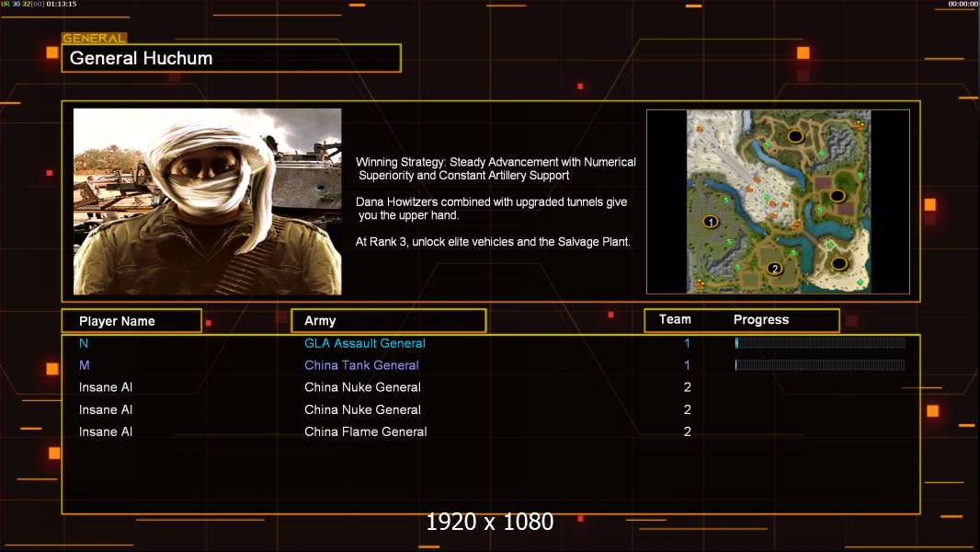This screenshot has height=552, width=980.
Task: Click the China Flame General army entry
Action: tap(366, 431)
